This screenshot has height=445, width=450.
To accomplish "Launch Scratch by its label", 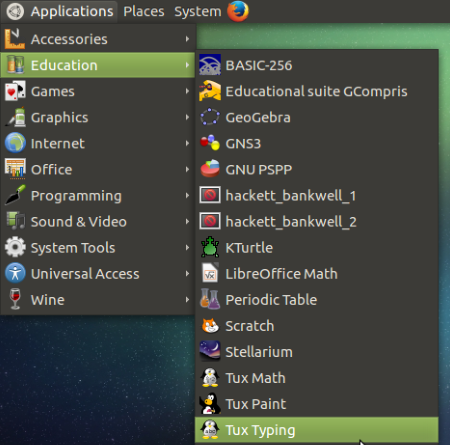I will (250, 326).
